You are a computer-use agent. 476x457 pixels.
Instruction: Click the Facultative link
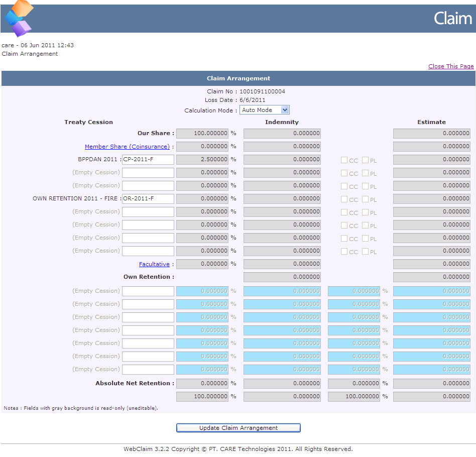(x=154, y=264)
